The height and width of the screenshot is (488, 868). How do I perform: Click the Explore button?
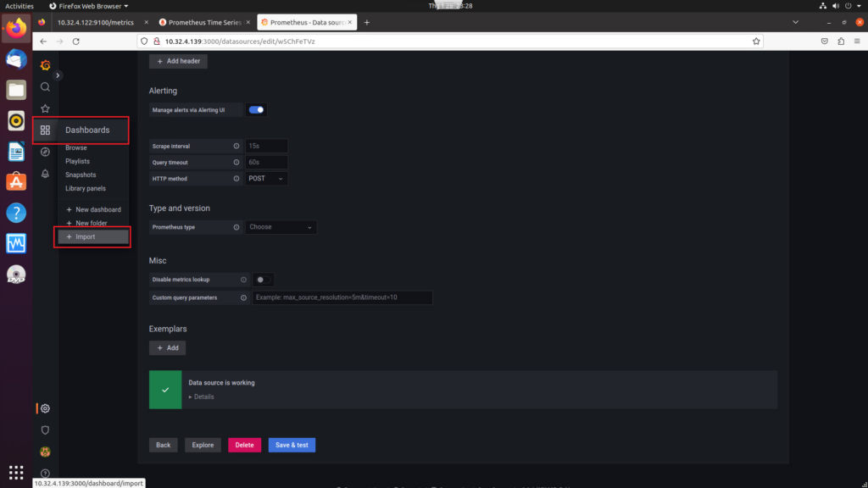(203, 446)
